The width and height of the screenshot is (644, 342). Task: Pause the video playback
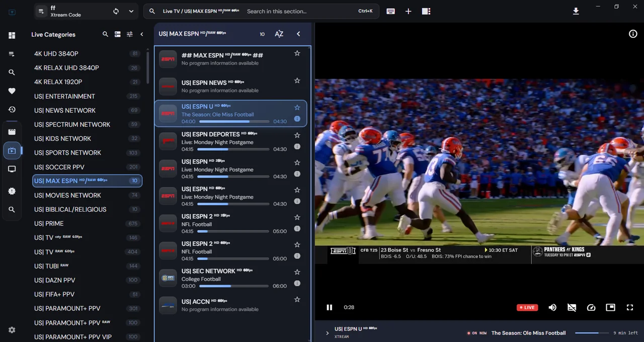click(330, 307)
